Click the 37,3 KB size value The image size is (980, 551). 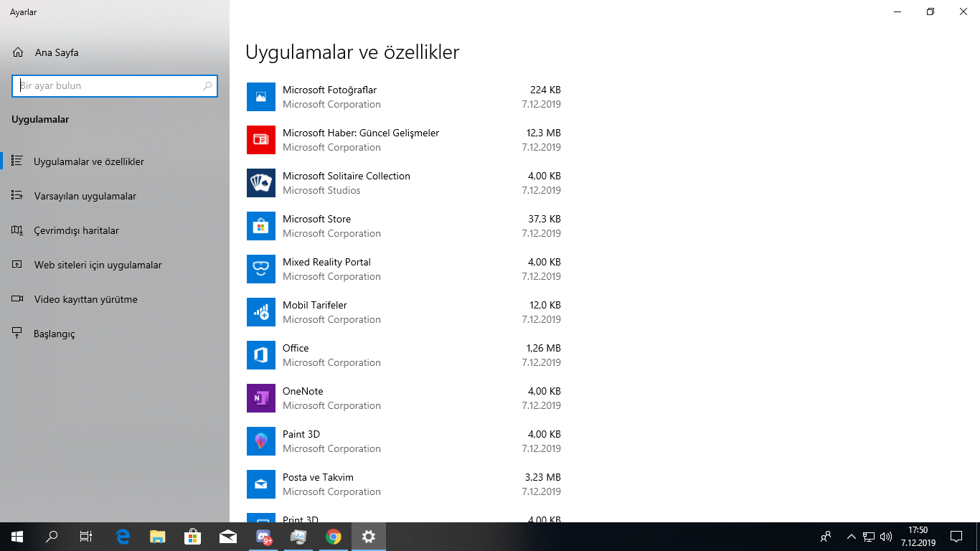(545, 219)
